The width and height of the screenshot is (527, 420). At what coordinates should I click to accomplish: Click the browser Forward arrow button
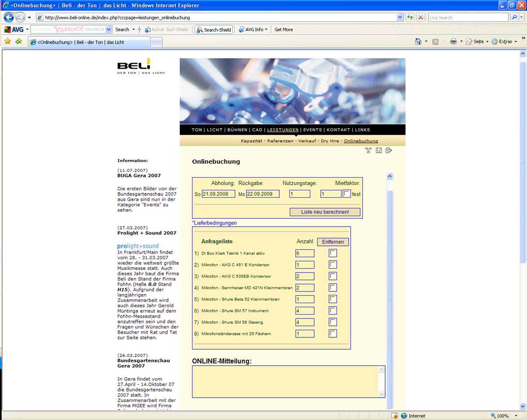point(20,17)
